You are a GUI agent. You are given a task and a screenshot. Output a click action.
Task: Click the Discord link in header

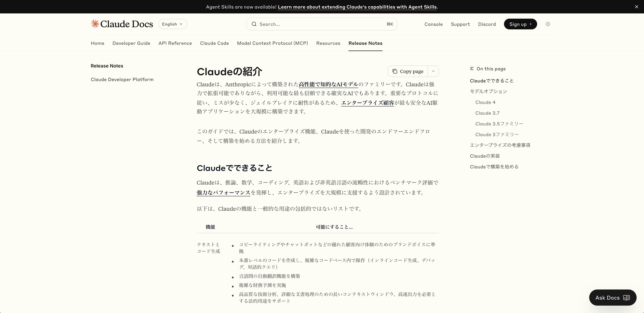point(487,24)
